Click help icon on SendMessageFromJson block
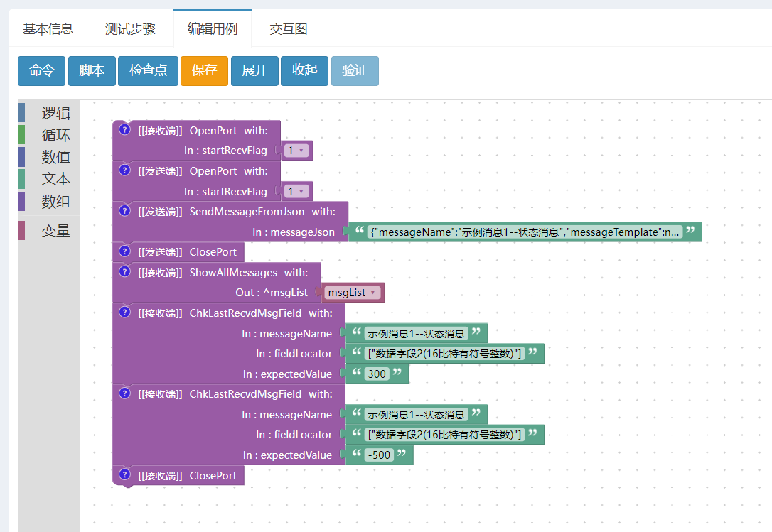 click(125, 211)
